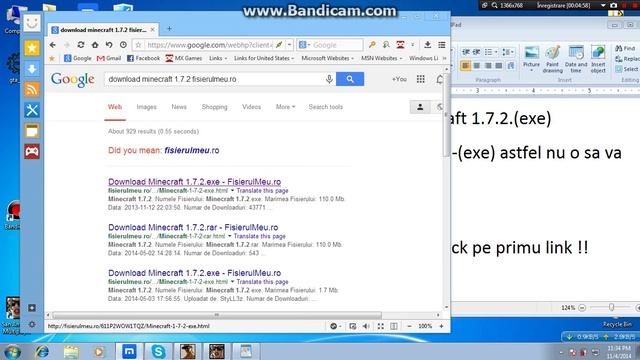Open the downloads manager arrow icon
The image size is (640, 360).
427,45
